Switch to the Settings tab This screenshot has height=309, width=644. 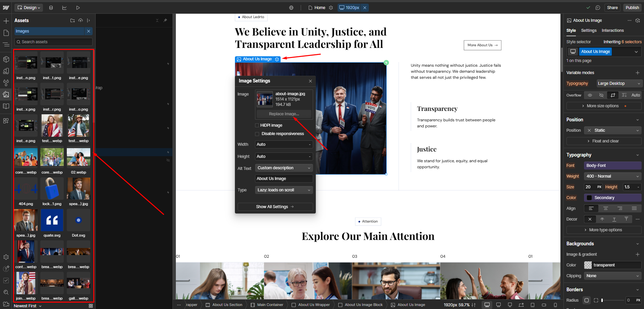pos(589,30)
